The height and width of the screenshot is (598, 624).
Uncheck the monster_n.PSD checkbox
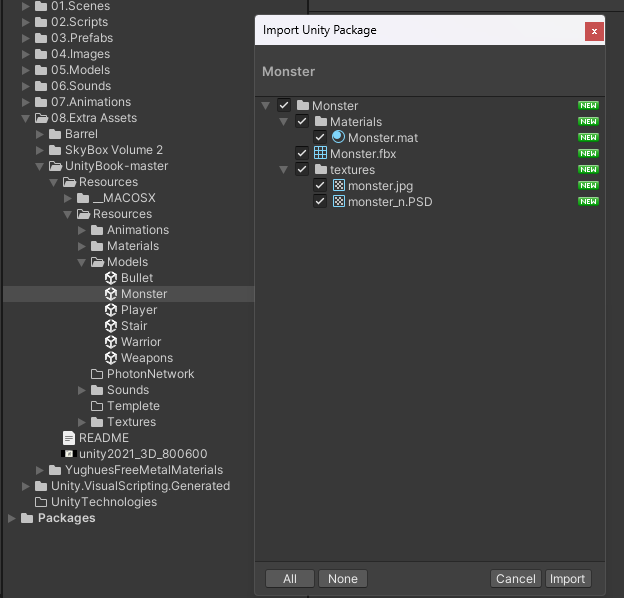[x=320, y=201]
